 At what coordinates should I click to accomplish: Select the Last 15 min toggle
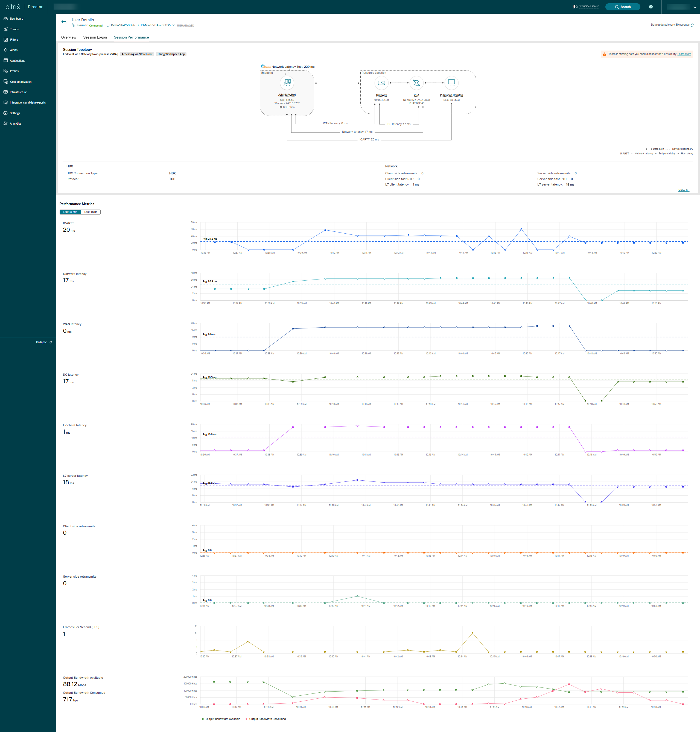click(70, 212)
